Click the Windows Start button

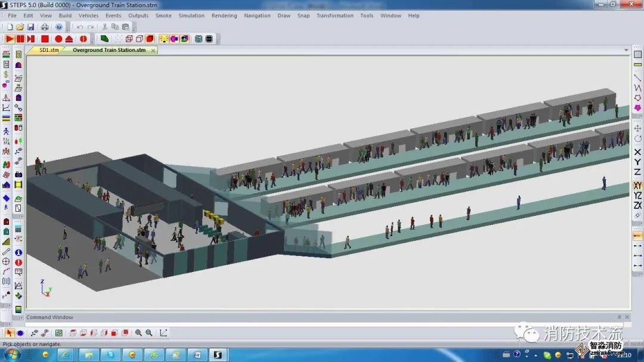pyautogui.click(x=12, y=354)
